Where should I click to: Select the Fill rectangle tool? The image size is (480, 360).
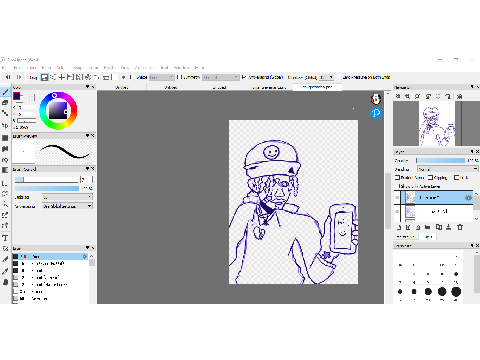5,138
